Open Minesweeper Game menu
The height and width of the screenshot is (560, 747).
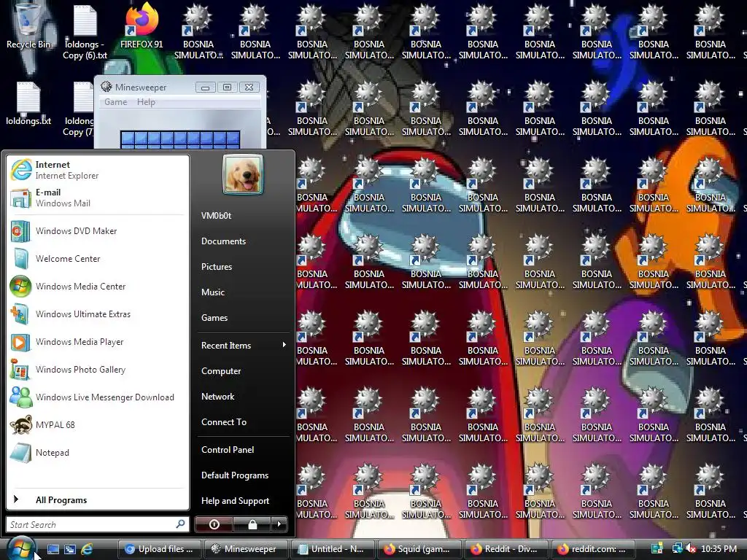pos(116,102)
